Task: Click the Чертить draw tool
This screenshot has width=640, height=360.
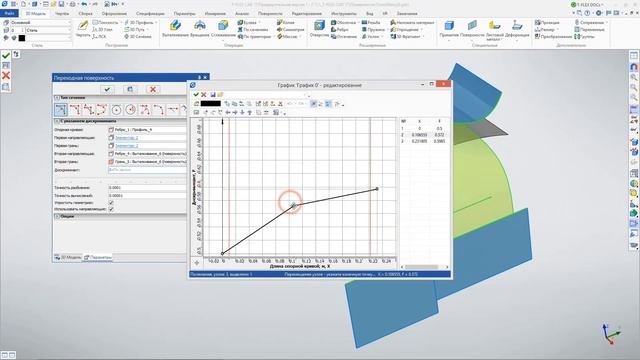Action: (83, 29)
